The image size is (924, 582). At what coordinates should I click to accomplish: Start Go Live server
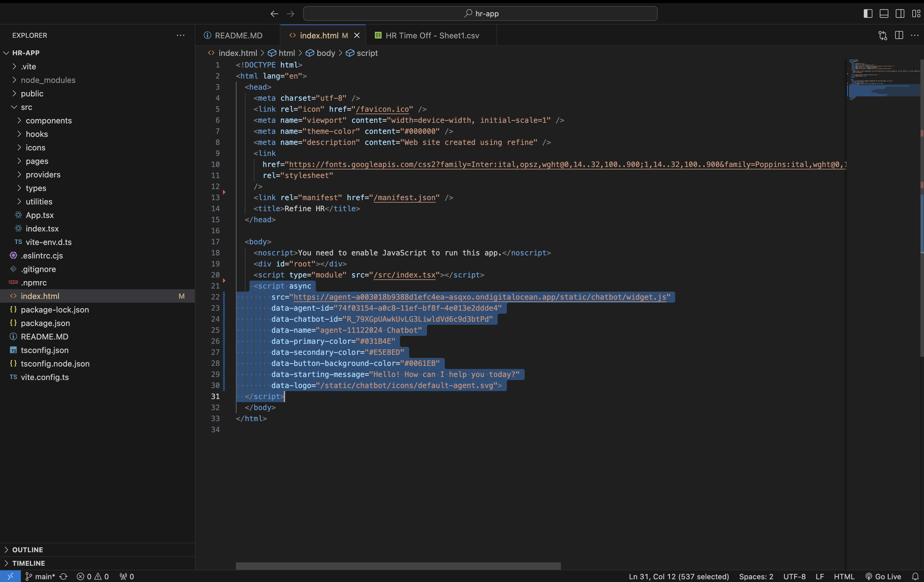click(x=883, y=576)
